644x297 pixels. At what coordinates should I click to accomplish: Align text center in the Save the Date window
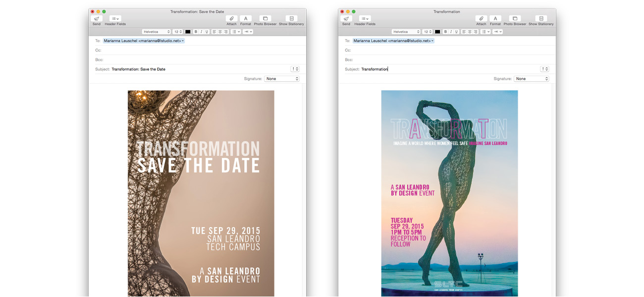[x=220, y=32]
